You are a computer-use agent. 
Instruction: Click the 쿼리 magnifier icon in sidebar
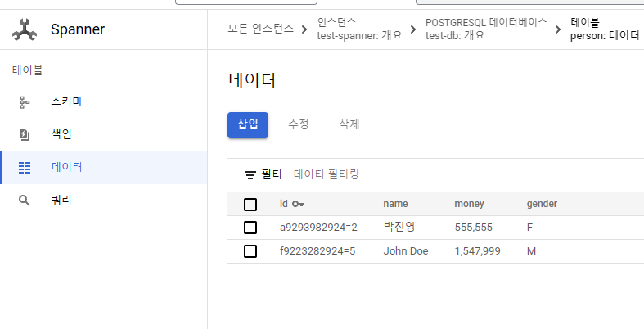25,201
